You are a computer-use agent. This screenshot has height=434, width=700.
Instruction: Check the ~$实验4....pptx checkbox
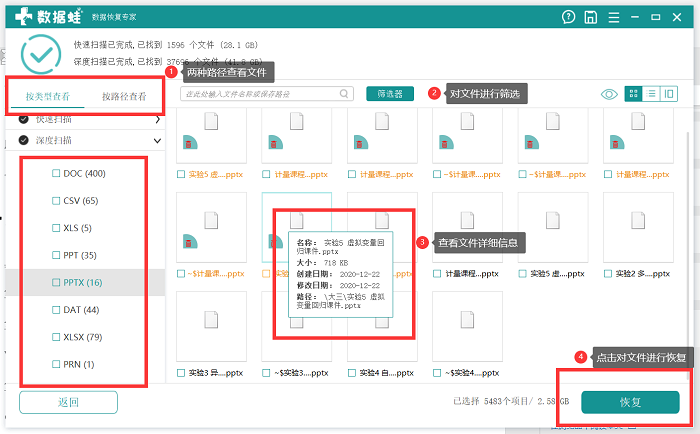tap(437, 372)
